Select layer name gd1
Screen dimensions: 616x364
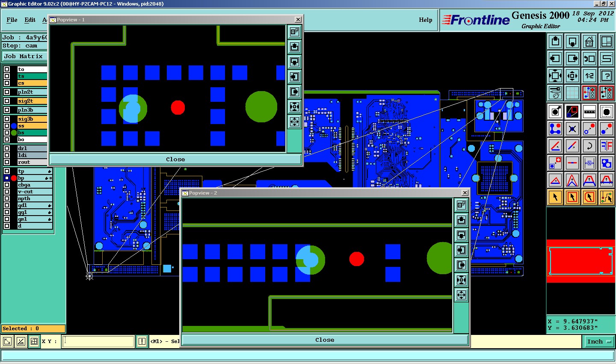(35, 205)
